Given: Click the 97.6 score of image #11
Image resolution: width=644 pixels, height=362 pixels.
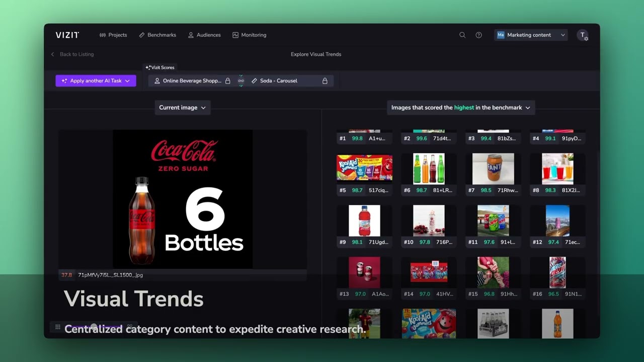Looking at the screenshot, I should [489, 242].
